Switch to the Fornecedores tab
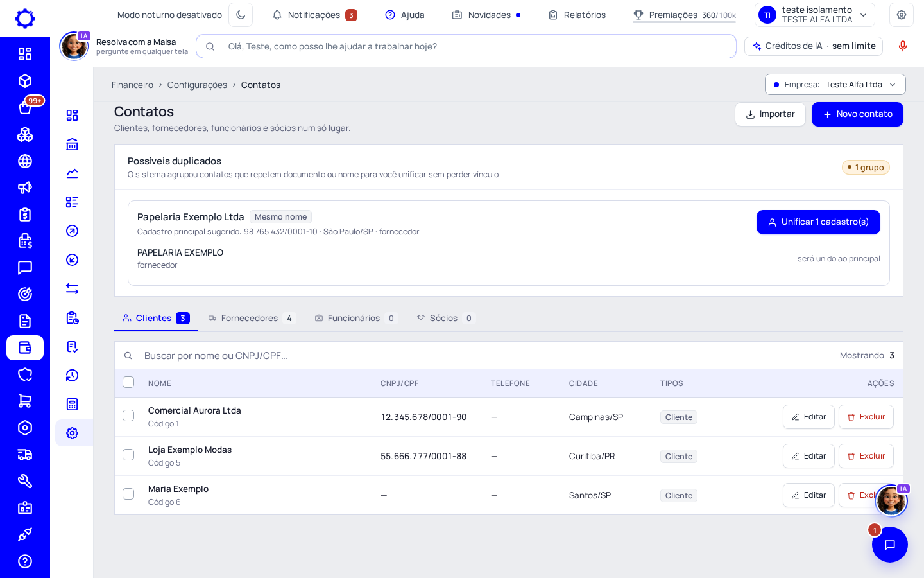Viewport: 924px width, 578px height. point(251,319)
